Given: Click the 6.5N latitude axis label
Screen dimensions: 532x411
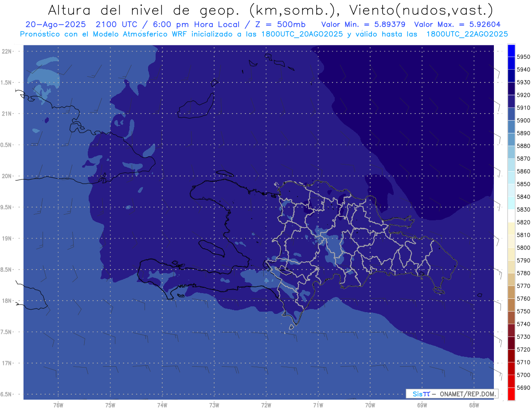Looking at the screenshot, I should [6, 394].
